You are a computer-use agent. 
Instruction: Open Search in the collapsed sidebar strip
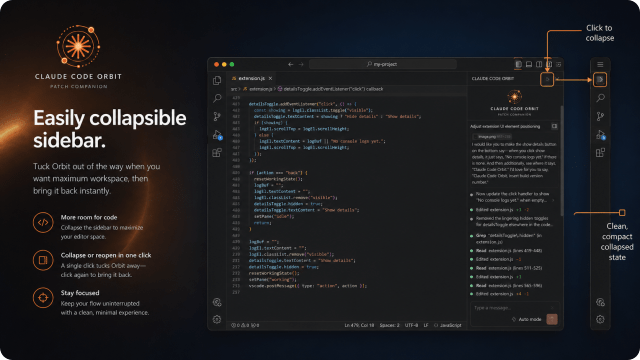pyautogui.click(x=600, y=98)
